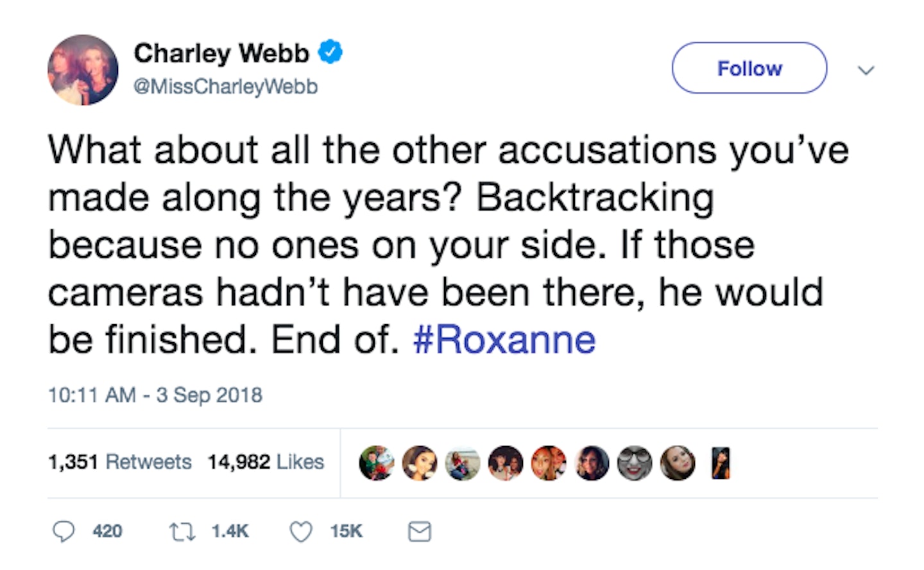Click the retweet arrows icon

tap(182, 531)
